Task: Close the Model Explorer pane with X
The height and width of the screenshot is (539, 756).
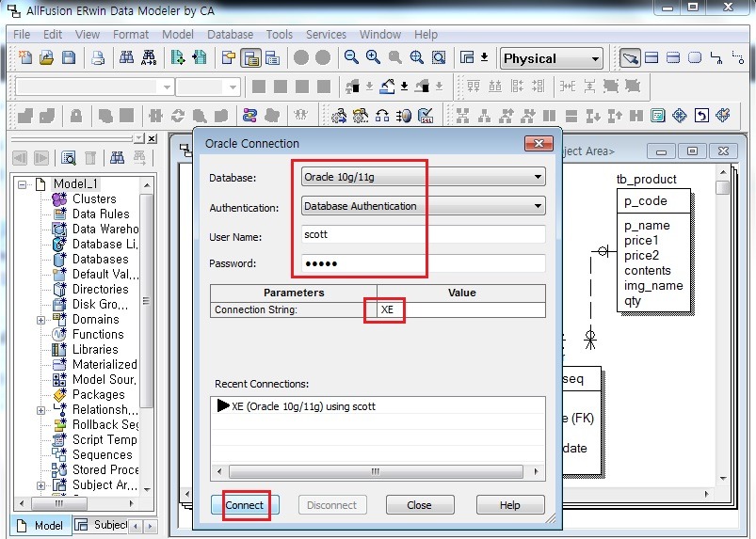Action: 152,138
